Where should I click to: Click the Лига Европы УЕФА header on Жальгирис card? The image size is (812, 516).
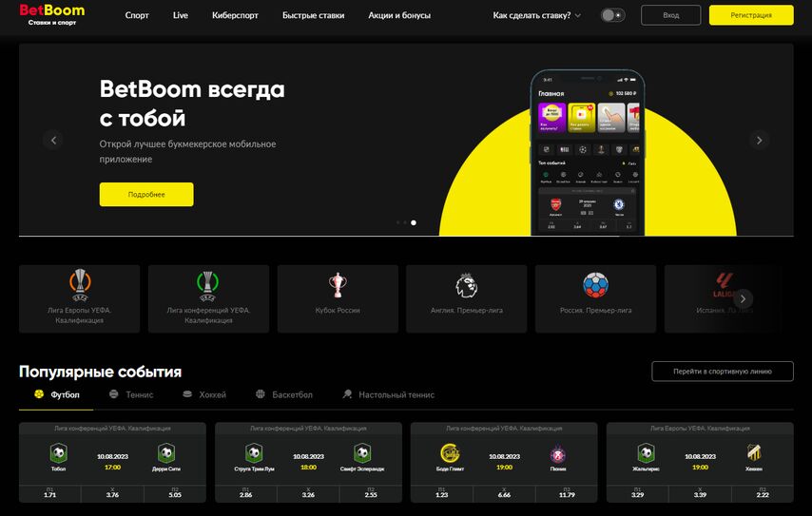point(700,428)
